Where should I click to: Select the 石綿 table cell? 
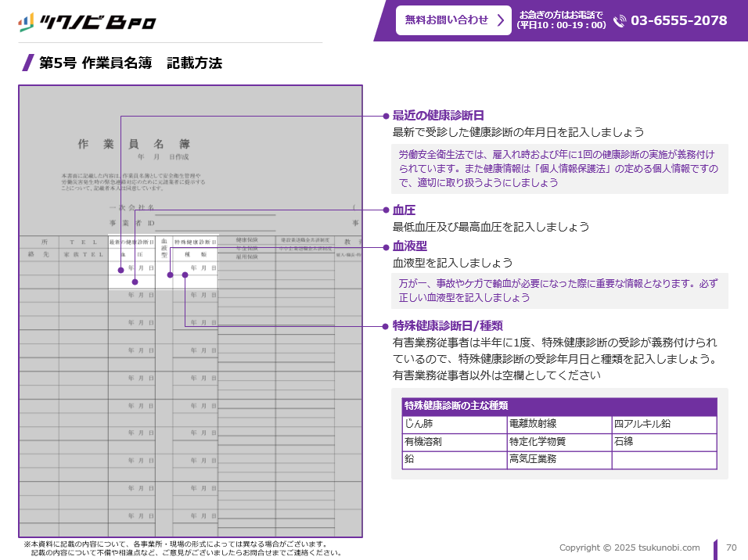coord(664,442)
